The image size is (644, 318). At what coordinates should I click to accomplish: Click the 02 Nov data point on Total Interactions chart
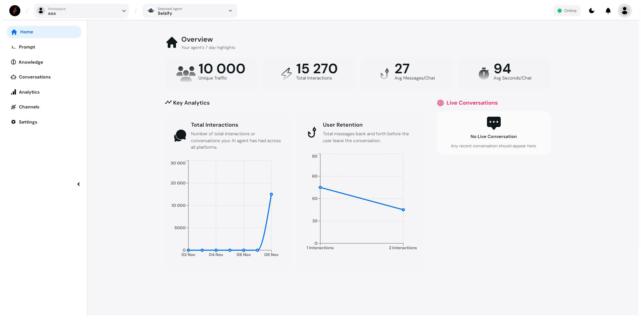[x=188, y=250]
